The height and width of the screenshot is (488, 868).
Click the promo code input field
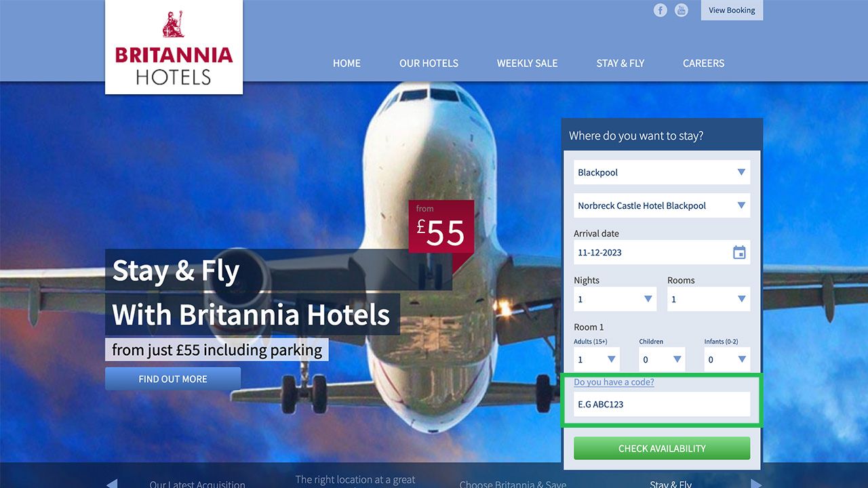(662, 404)
